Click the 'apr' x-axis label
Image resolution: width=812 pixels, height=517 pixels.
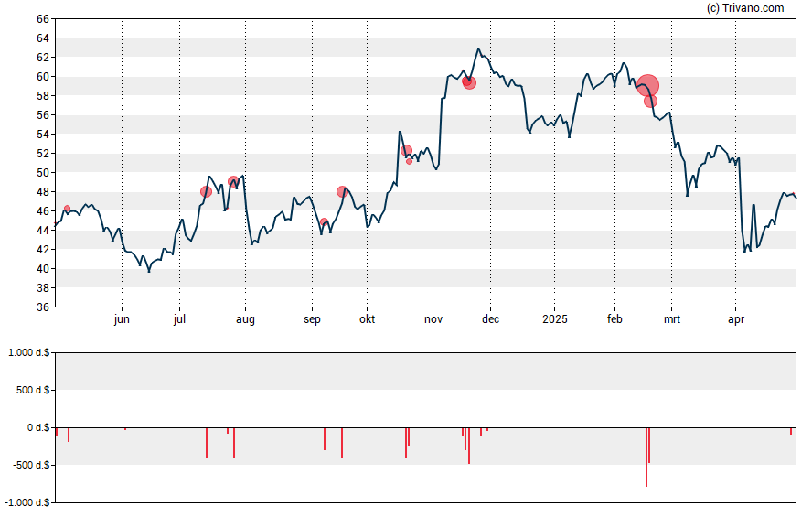[x=736, y=319]
